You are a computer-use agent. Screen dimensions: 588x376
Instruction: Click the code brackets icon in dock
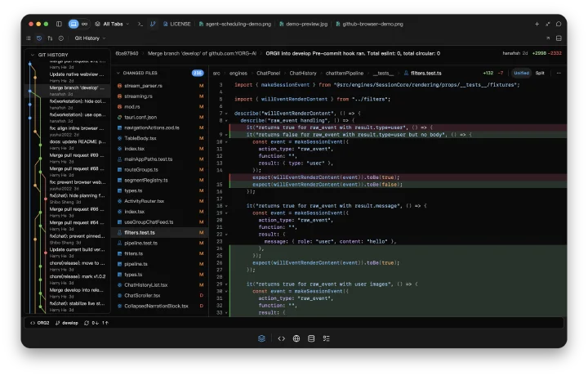tap(281, 338)
